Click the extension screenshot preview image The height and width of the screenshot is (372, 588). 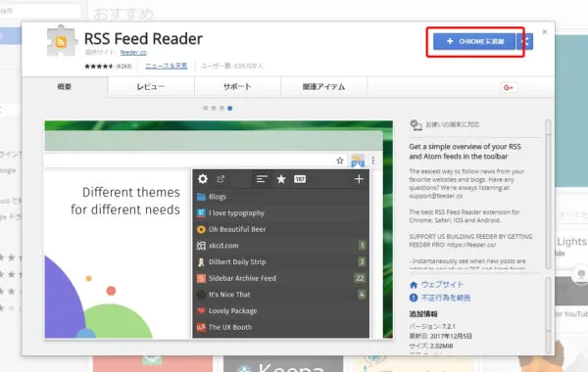tap(219, 230)
